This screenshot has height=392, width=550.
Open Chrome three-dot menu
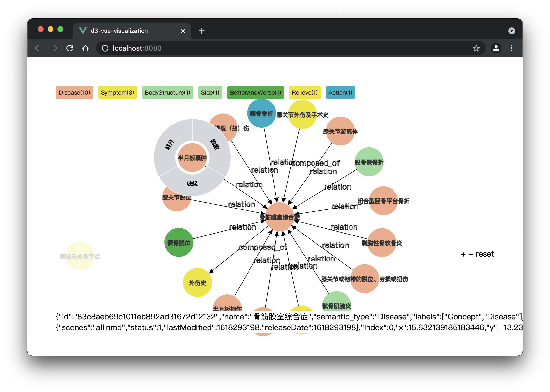click(x=511, y=48)
